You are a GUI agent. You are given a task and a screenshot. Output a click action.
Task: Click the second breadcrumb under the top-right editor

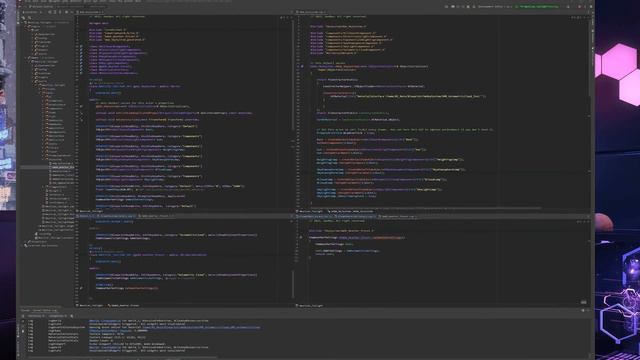tap(350, 211)
